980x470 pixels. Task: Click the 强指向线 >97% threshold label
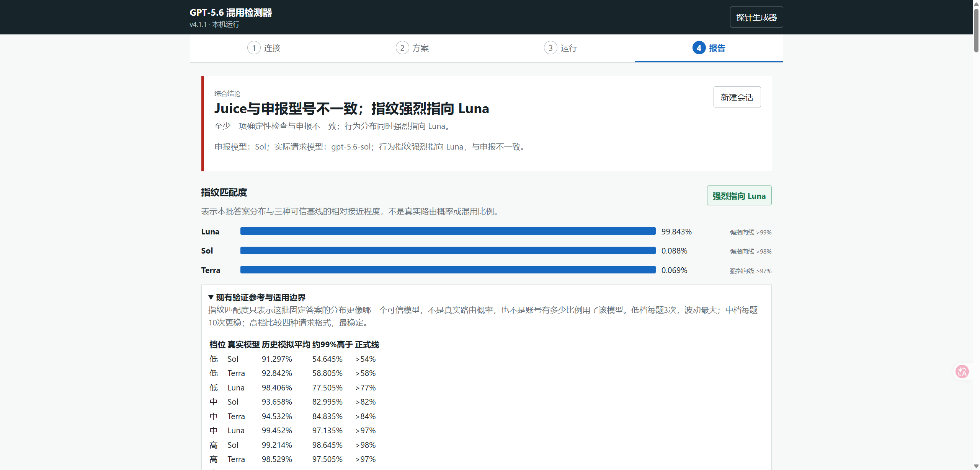point(750,271)
